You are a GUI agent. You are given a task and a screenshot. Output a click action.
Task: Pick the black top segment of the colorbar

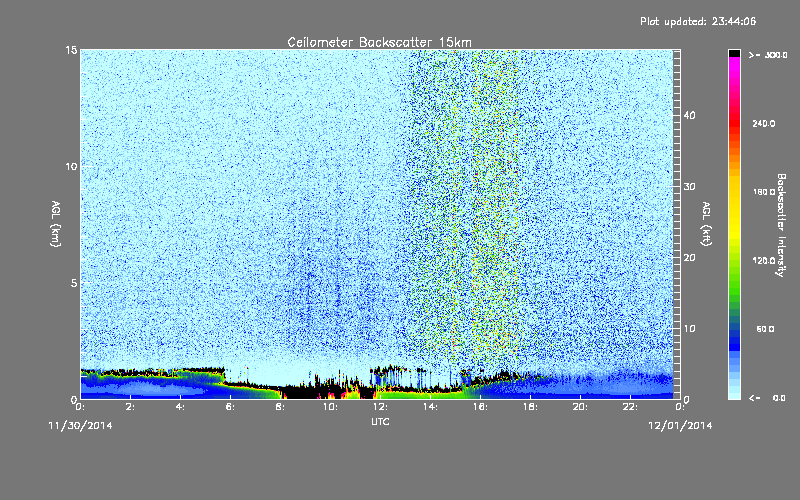pyautogui.click(x=734, y=53)
